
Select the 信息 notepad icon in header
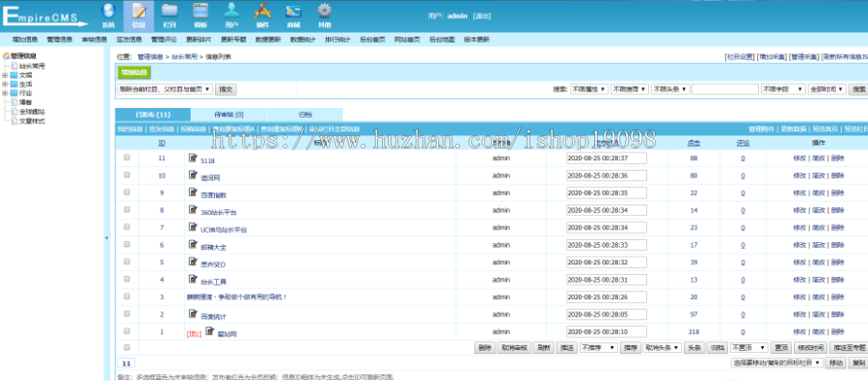click(139, 11)
